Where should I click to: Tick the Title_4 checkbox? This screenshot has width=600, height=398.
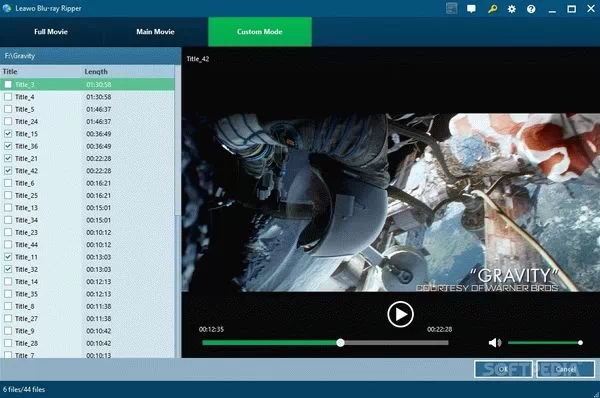tap(8, 97)
